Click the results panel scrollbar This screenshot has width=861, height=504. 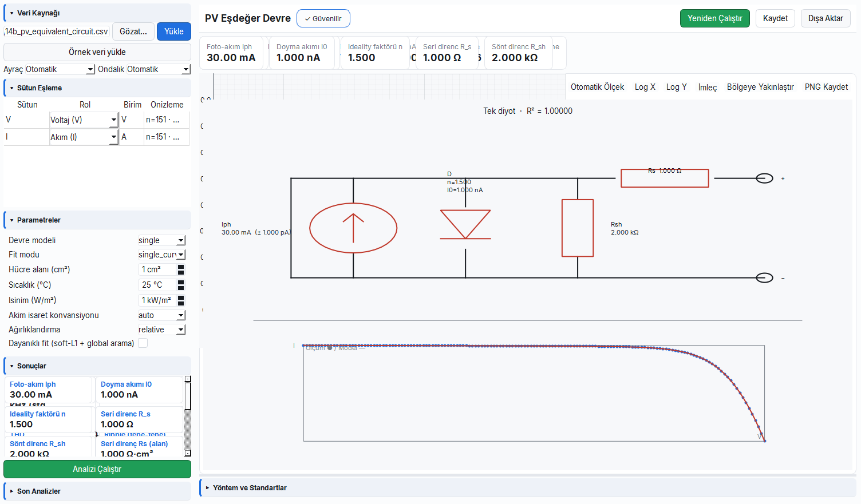pyautogui.click(x=188, y=416)
